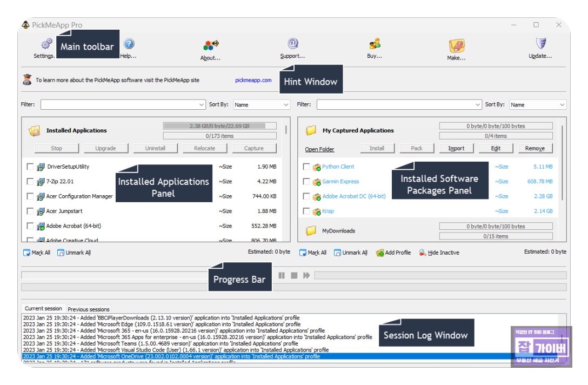Expand the right Filter dropdown
This screenshot has height=385, width=588.
click(x=478, y=105)
